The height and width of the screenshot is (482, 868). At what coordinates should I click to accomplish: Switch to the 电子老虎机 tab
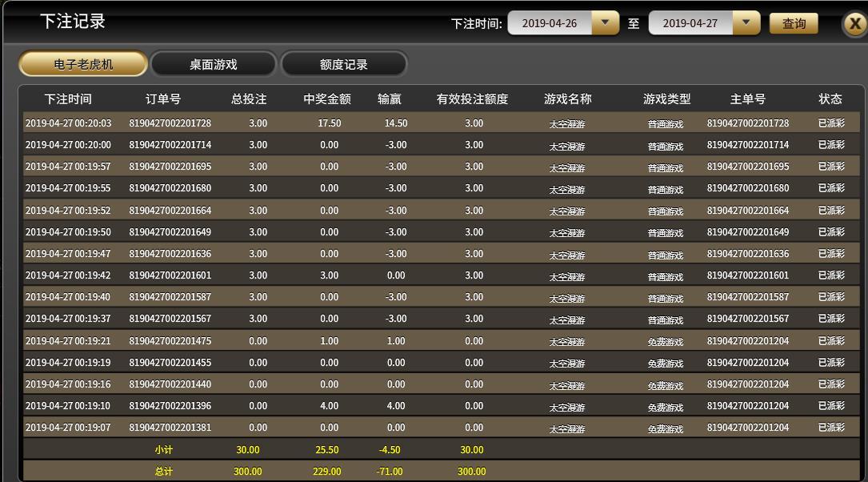click(x=83, y=64)
